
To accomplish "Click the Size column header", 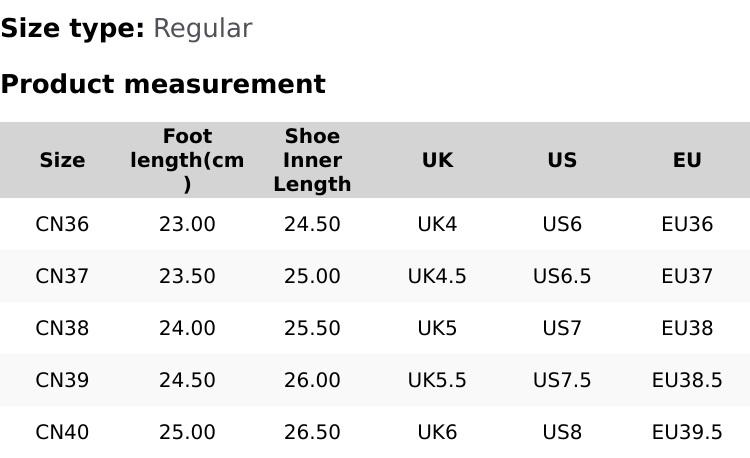I will (x=62, y=160).
